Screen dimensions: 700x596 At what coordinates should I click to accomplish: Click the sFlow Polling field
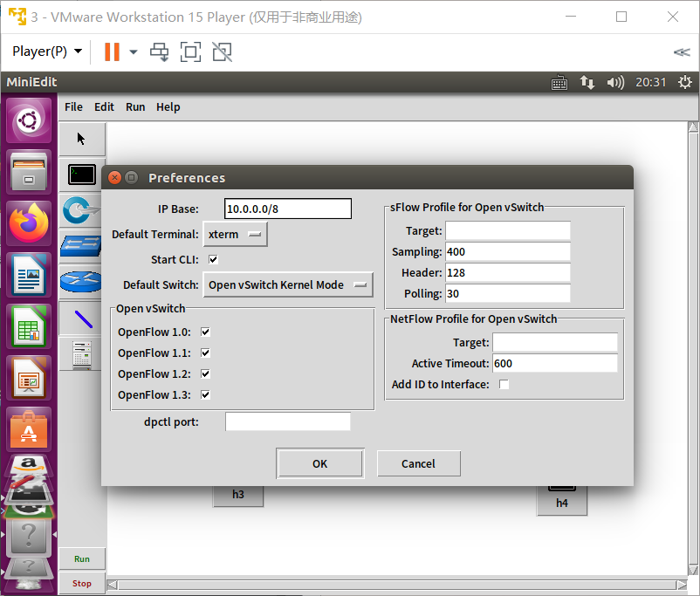[x=508, y=294]
